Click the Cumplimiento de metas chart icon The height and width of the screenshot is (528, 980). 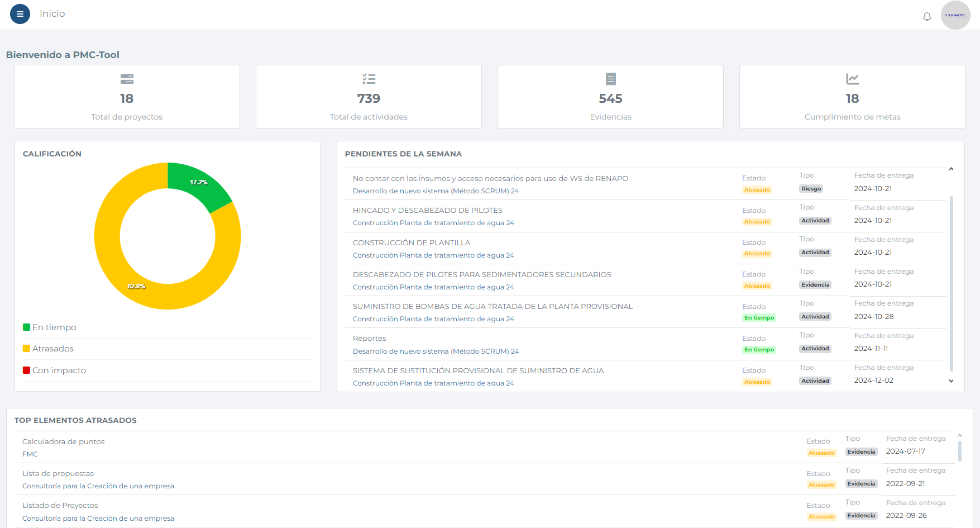[852, 79]
